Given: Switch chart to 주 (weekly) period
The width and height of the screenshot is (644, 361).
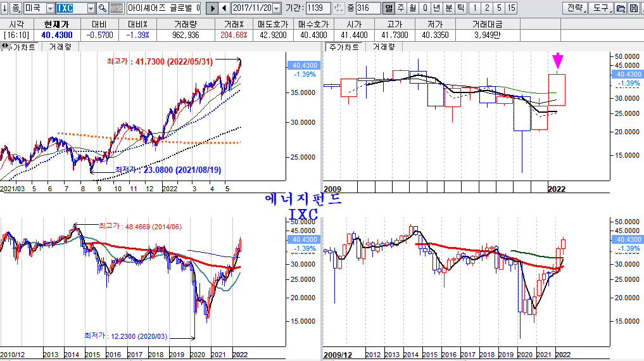Looking at the screenshot, I should coord(401,8).
